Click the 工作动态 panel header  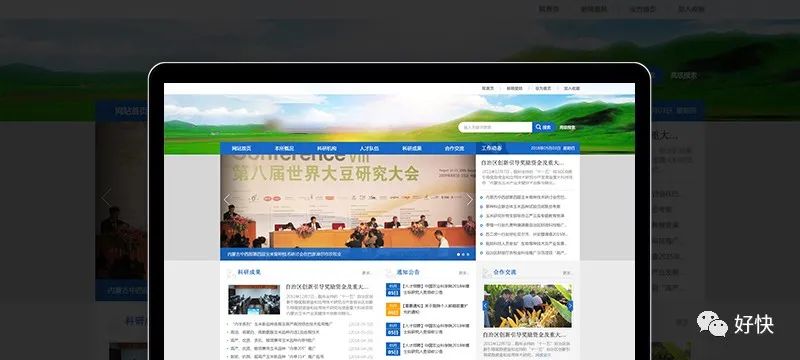coord(491,148)
